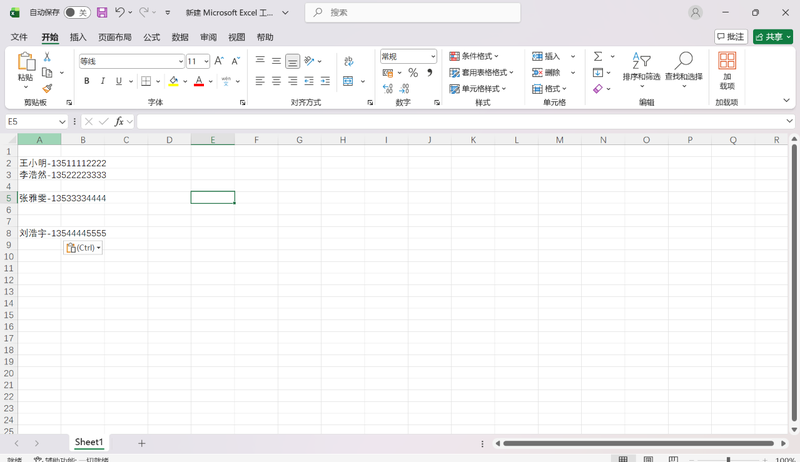Click the Wrap Text icon
The image size is (800, 462).
coord(348,61)
